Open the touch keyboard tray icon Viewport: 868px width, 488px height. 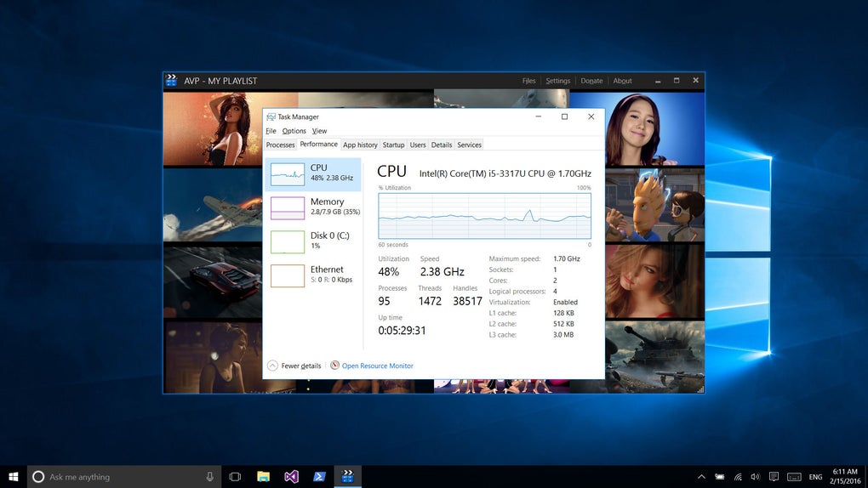coord(794,476)
